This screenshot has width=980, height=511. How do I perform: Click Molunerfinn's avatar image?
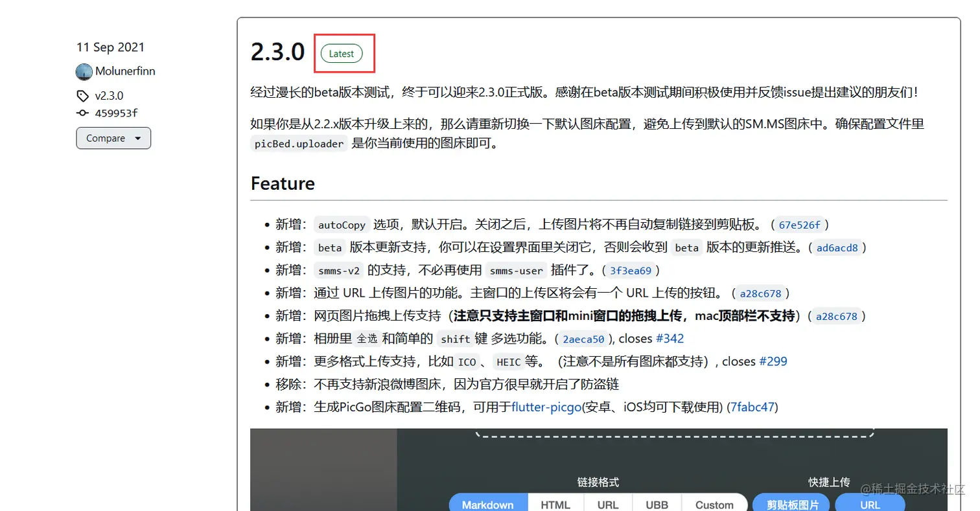pyautogui.click(x=84, y=72)
